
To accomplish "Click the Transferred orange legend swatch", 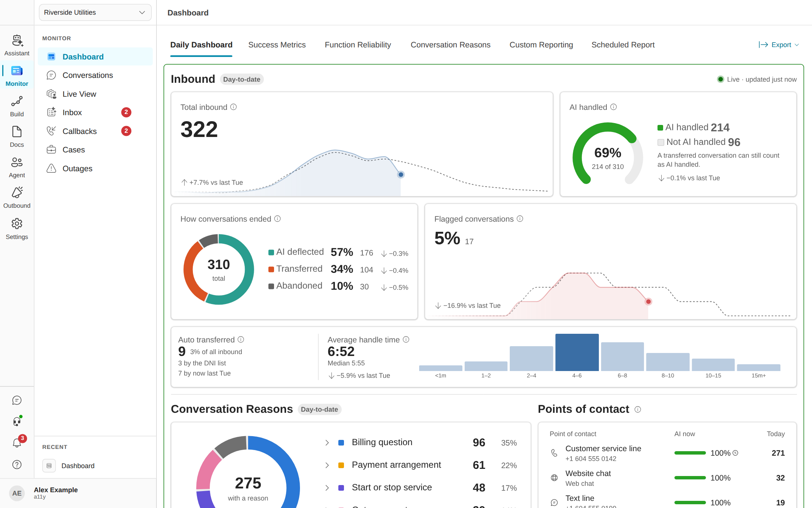I will (x=271, y=269).
